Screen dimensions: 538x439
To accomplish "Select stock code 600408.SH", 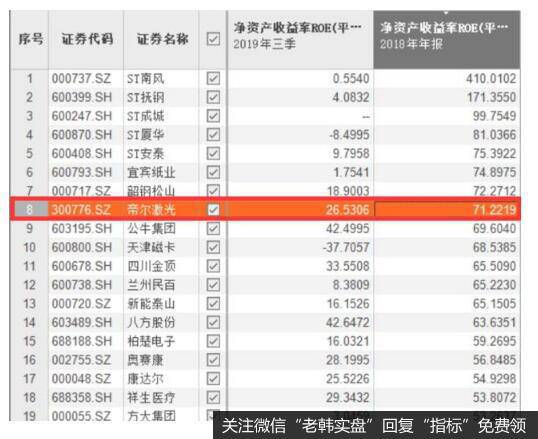I will [x=82, y=153].
